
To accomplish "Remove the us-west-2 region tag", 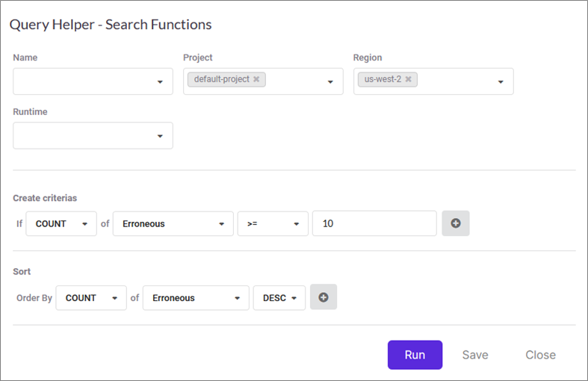I will [x=408, y=79].
